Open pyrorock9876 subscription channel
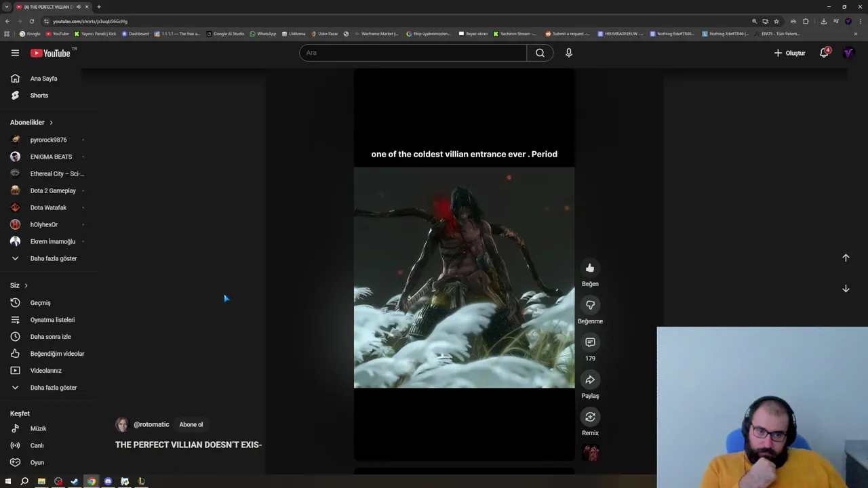Viewport: 868px width, 488px height. (47, 140)
